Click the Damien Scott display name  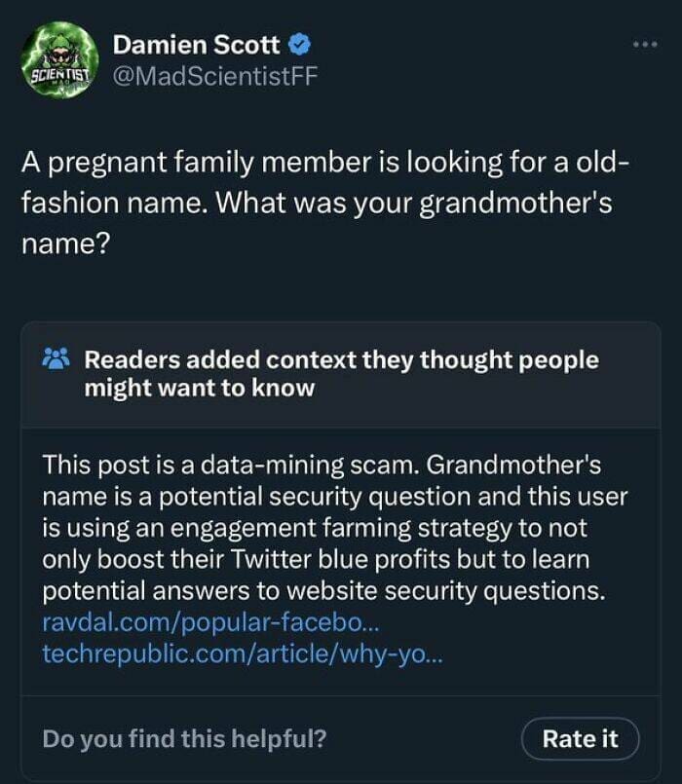tap(196, 45)
